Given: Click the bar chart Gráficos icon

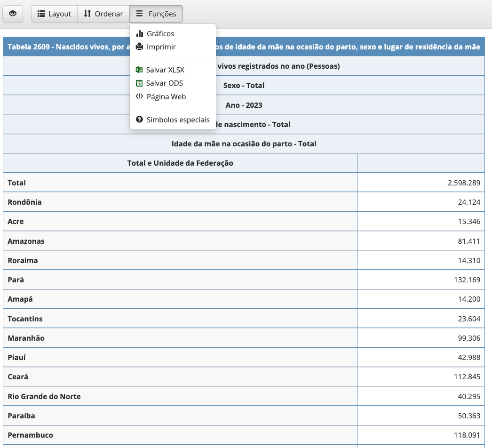Looking at the screenshot, I should coord(139,34).
